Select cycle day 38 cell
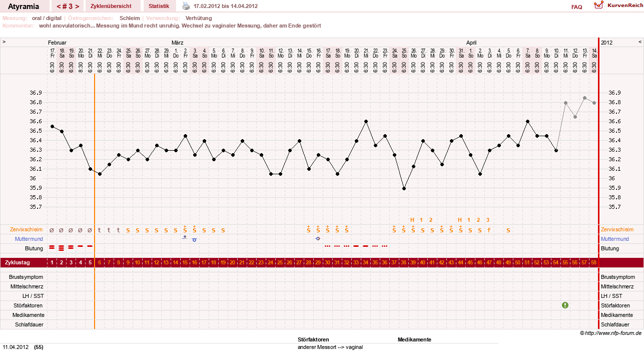This screenshot has height=359, width=644. [x=404, y=262]
